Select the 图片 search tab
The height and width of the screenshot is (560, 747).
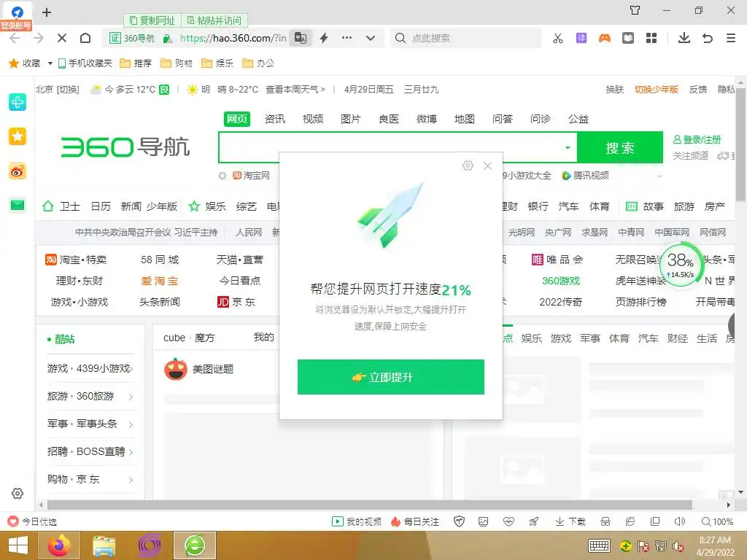coord(351,119)
